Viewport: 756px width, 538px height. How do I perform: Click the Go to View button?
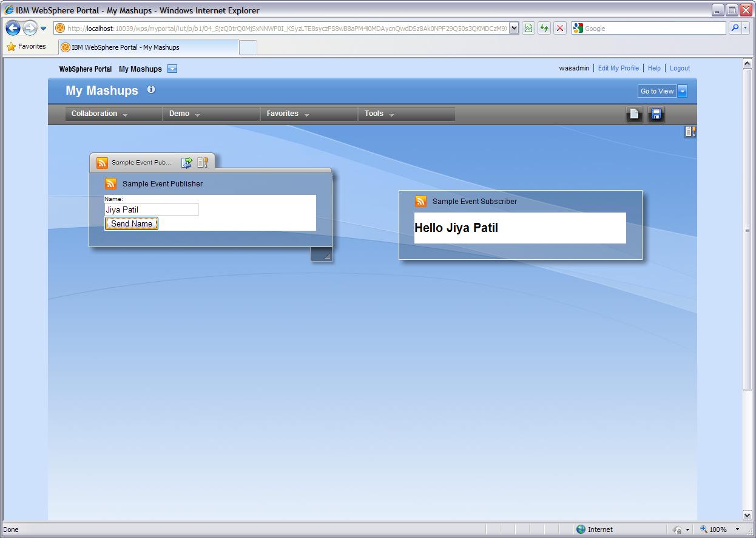pos(657,91)
